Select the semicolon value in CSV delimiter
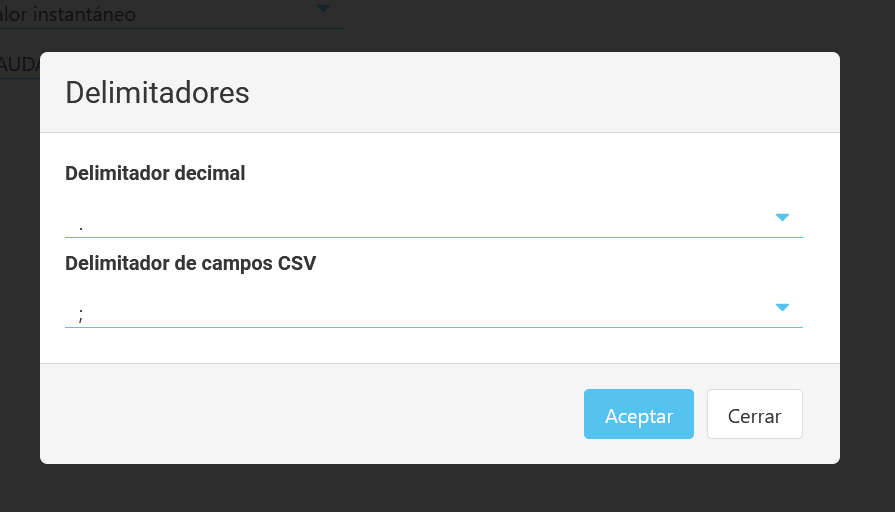Screen dimensions: 895x512 click(x=81, y=314)
